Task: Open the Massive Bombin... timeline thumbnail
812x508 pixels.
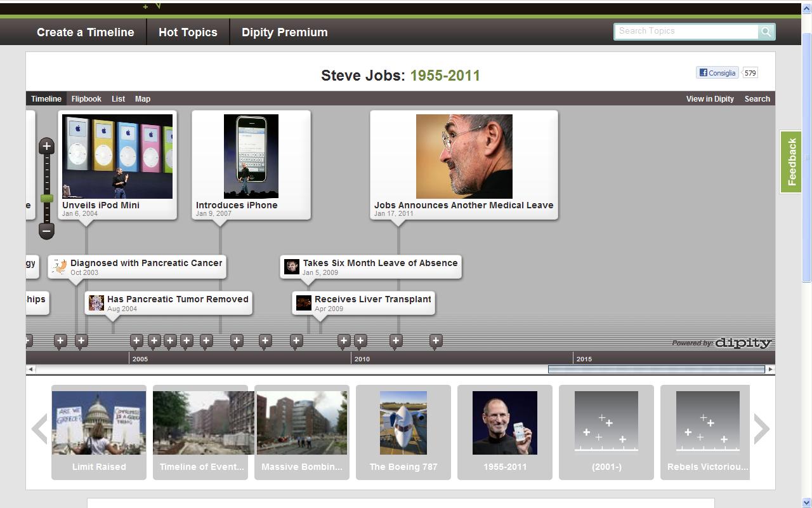Action: coord(302,432)
